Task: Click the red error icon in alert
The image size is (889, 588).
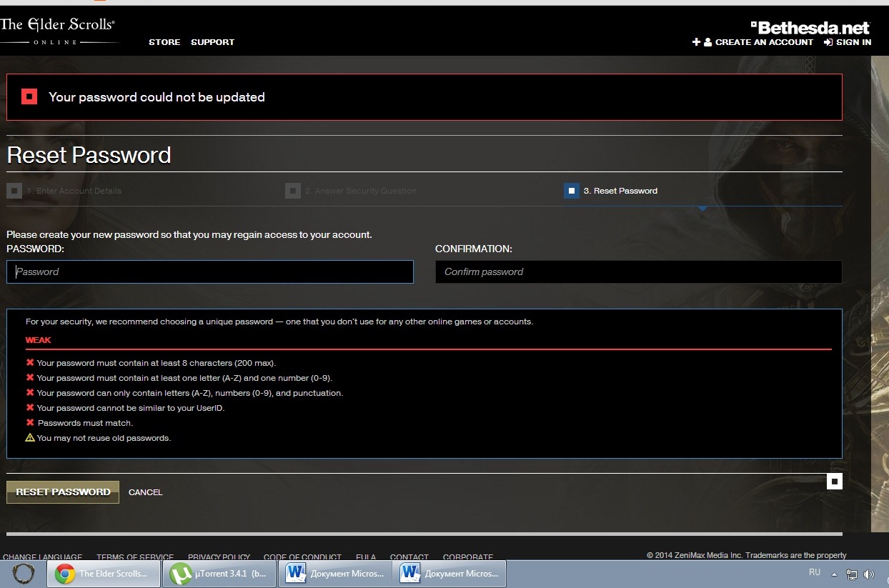Action: [x=29, y=96]
